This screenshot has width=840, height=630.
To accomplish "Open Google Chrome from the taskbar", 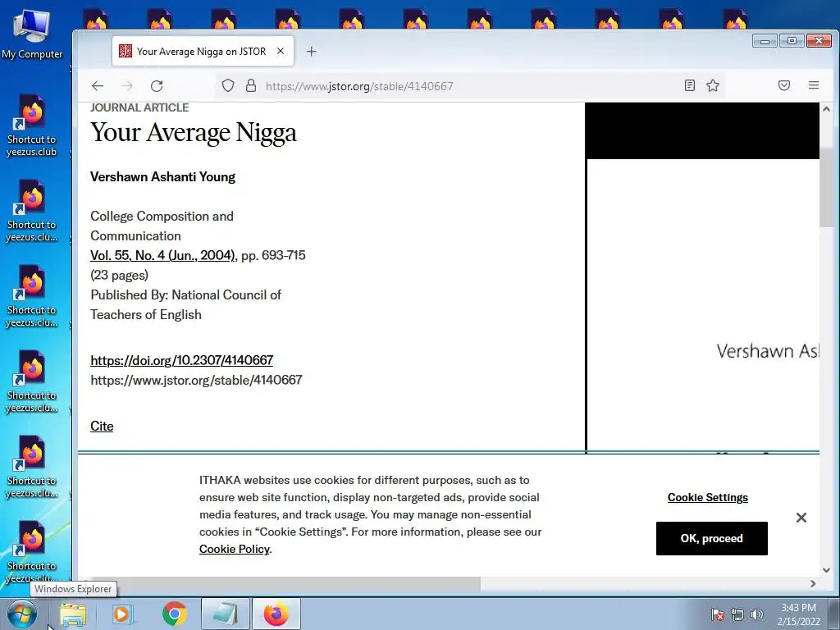I will click(174, 614).
